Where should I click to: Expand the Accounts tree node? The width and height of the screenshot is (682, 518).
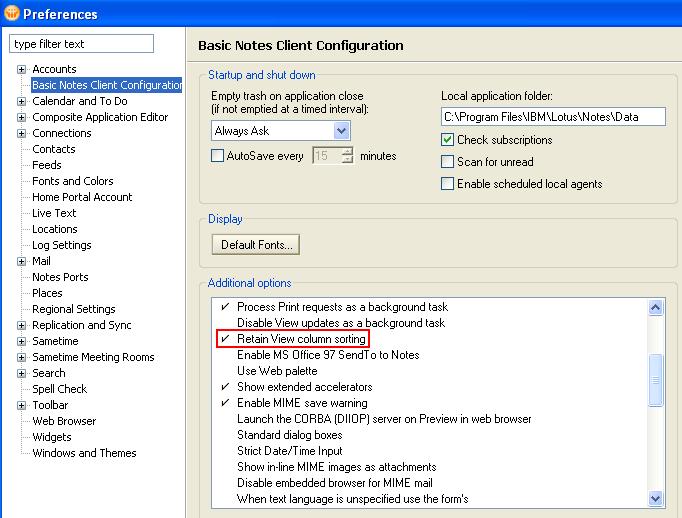(x=21, y=69)
